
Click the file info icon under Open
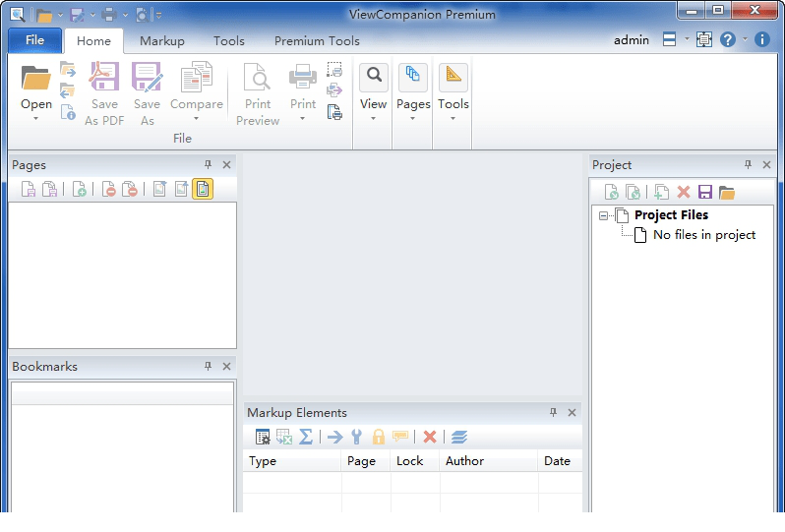68,112
